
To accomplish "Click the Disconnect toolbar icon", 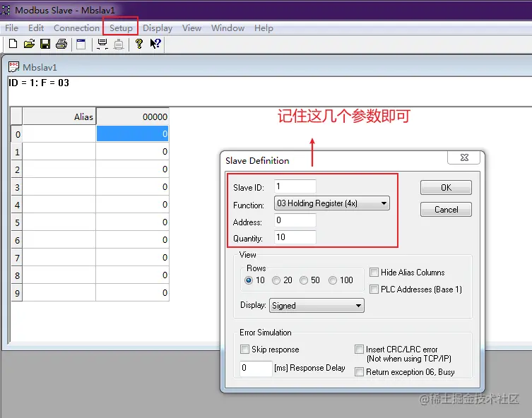I will pos(119,44).
